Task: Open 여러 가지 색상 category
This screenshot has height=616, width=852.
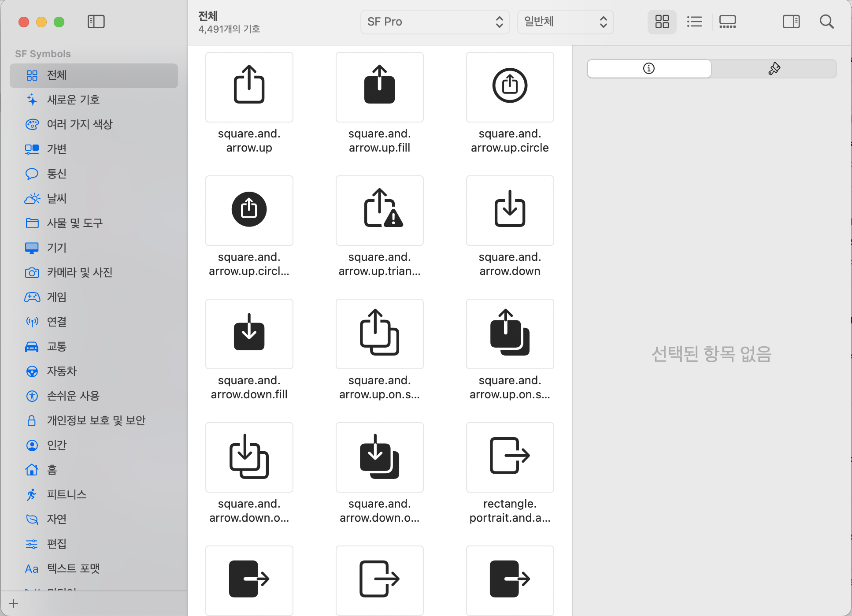Action: point(79,124)
